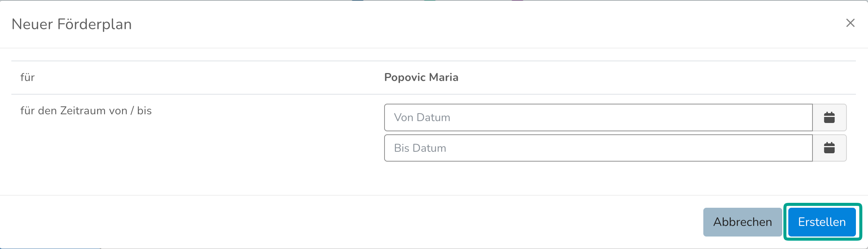Open the calendar picker for Bis Datum
The width and height of the screenshot is (868, 249).
(829, 148)
